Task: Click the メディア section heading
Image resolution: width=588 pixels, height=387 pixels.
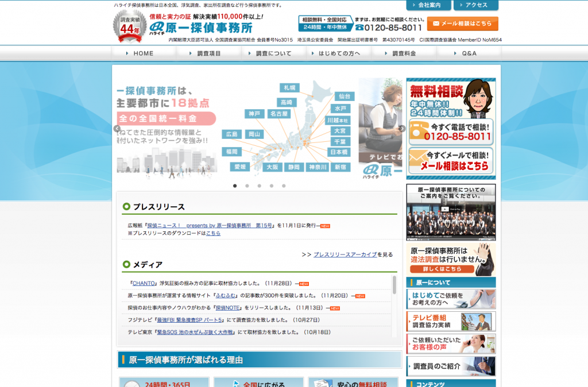Action: point(148,264)
